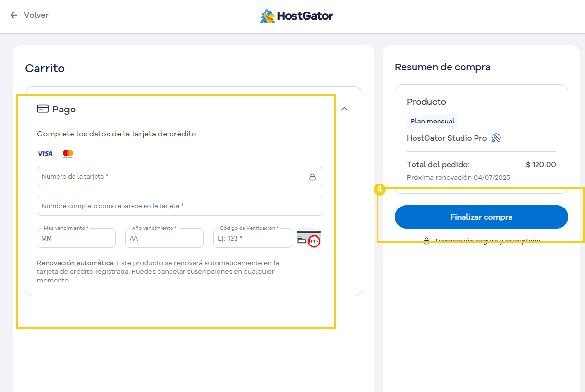Click the HostGator Studio Pro product icon

pyautogui.click(x=496, y=138)
